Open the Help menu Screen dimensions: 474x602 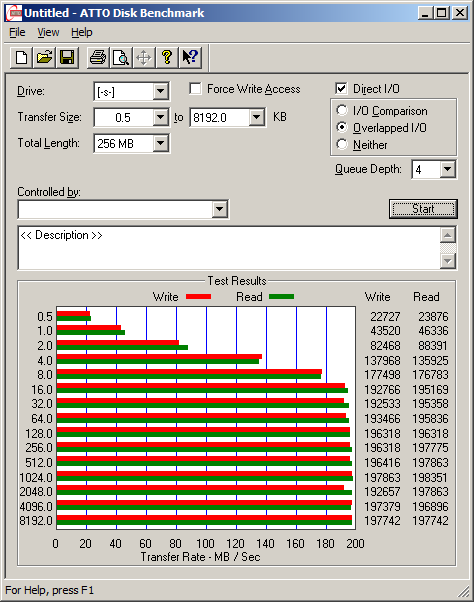coord(82,32)
